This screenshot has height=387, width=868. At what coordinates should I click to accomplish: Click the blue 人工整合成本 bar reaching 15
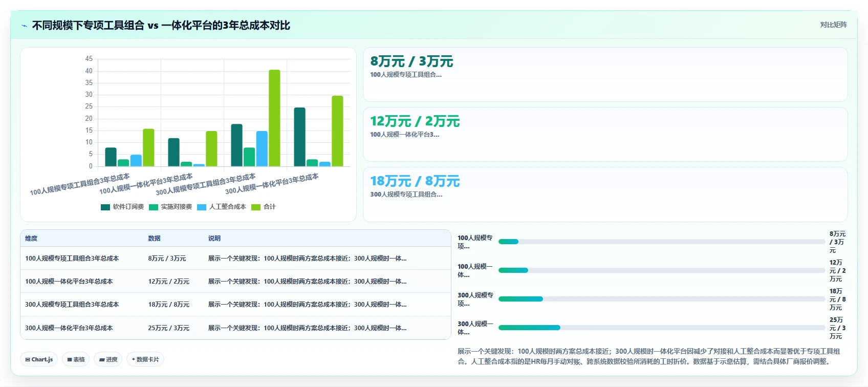tap(262, 149)
